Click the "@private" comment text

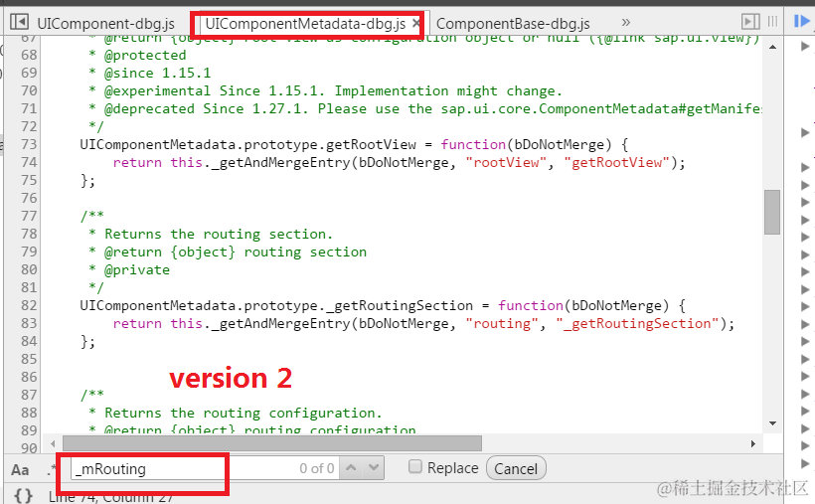click(137, 270)
